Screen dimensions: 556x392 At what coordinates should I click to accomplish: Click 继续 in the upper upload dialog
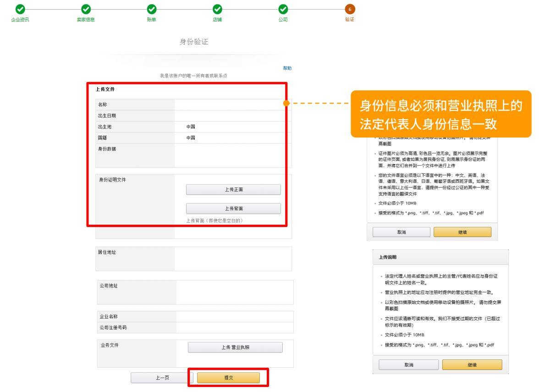pyautogui.click(x=462, y=232)
